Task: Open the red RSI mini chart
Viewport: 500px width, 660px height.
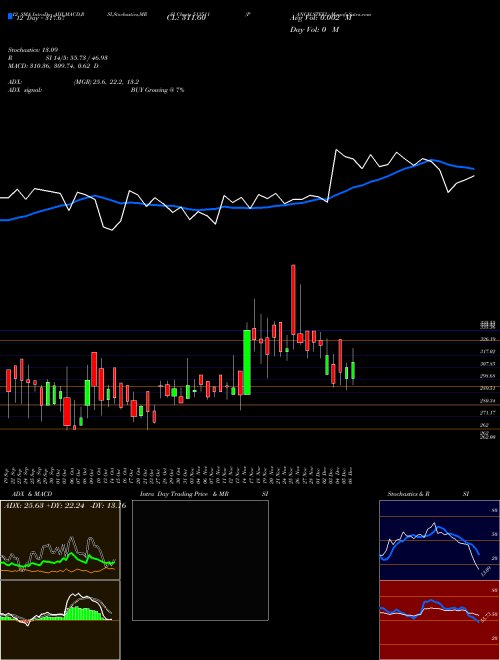Action: (x=439, y=620)
